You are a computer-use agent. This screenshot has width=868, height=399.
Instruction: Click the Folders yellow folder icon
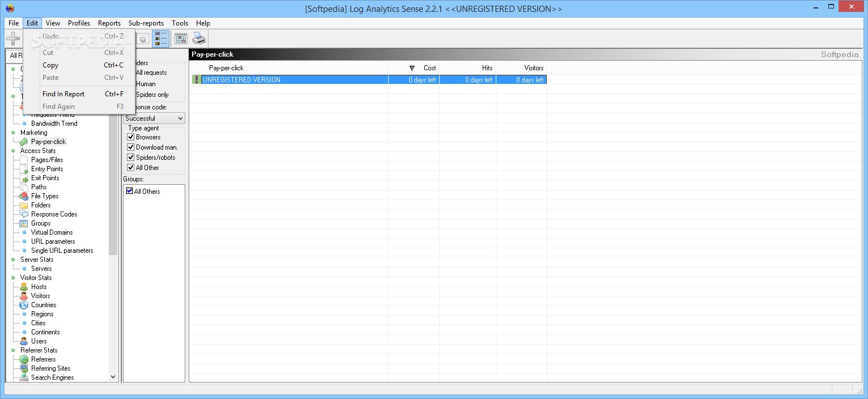coord(24,205)
